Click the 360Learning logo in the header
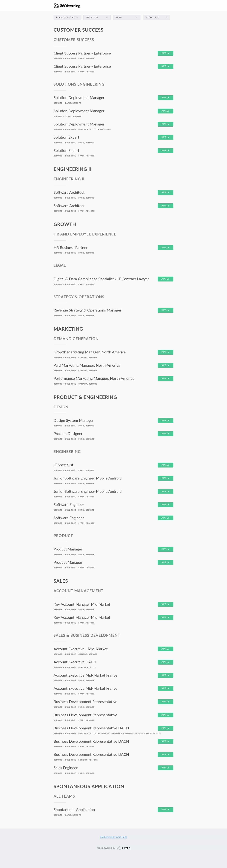227x868 pixels. click(x=67, y=6)
